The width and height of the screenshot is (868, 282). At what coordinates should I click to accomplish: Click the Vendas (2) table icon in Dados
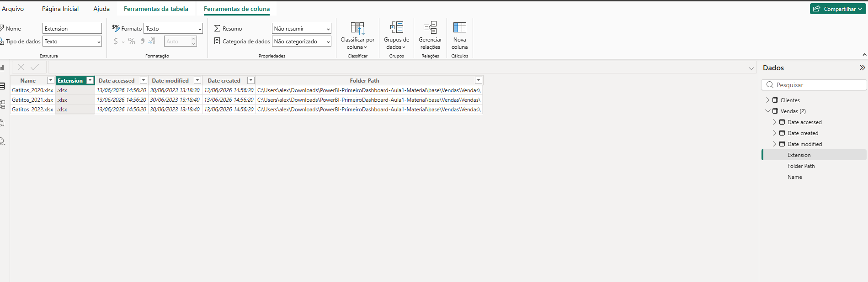[775, 111]
